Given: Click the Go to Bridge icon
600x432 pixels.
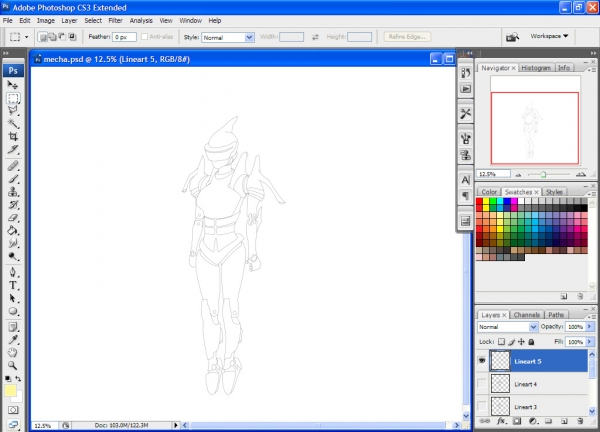Looking at the screenshot, I should pos(512,37).
